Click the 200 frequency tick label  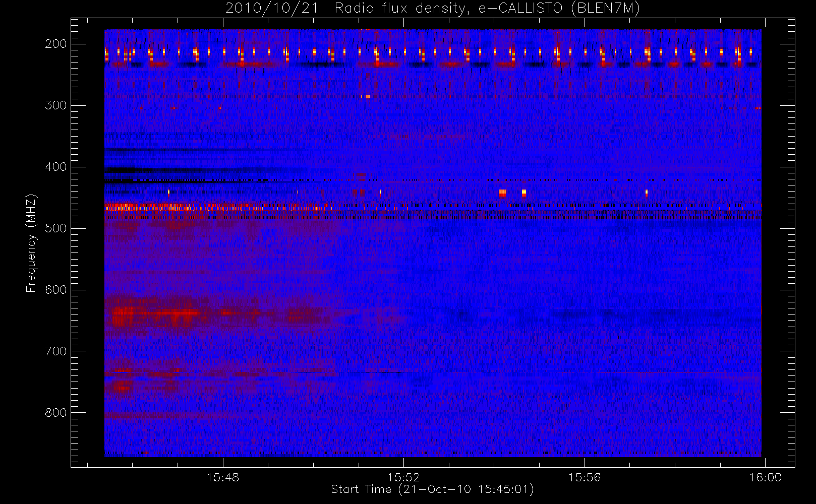56,44
